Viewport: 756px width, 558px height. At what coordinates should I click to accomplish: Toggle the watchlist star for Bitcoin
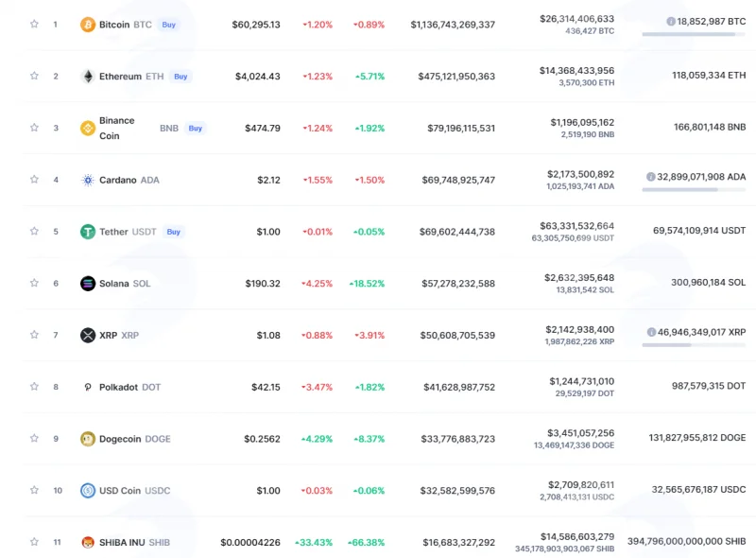point(34,24)
